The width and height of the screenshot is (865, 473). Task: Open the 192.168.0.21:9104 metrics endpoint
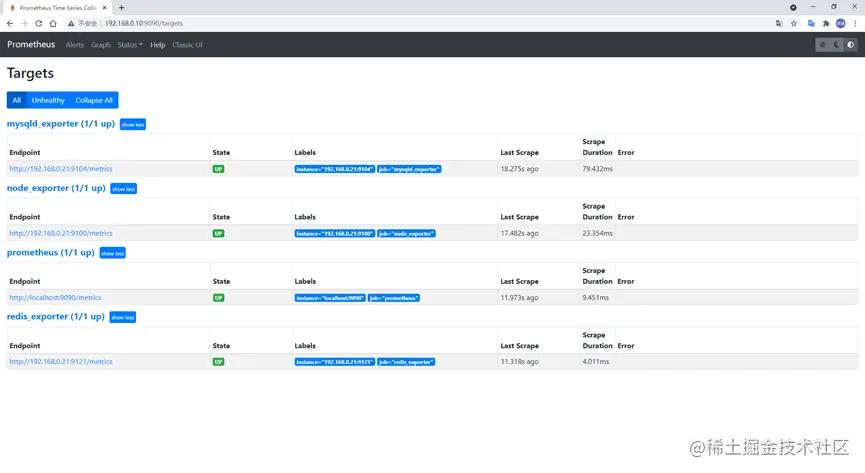[61, 169]
